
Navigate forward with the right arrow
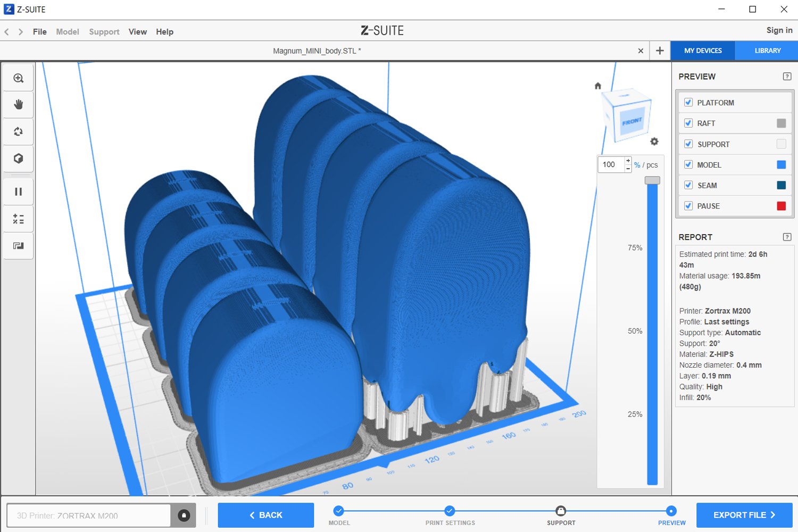(21, 32)
